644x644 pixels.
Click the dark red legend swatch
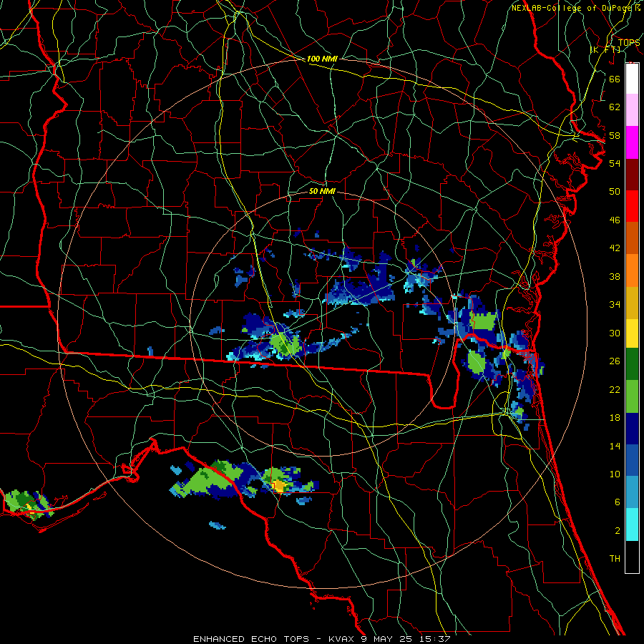coord(632,175)
